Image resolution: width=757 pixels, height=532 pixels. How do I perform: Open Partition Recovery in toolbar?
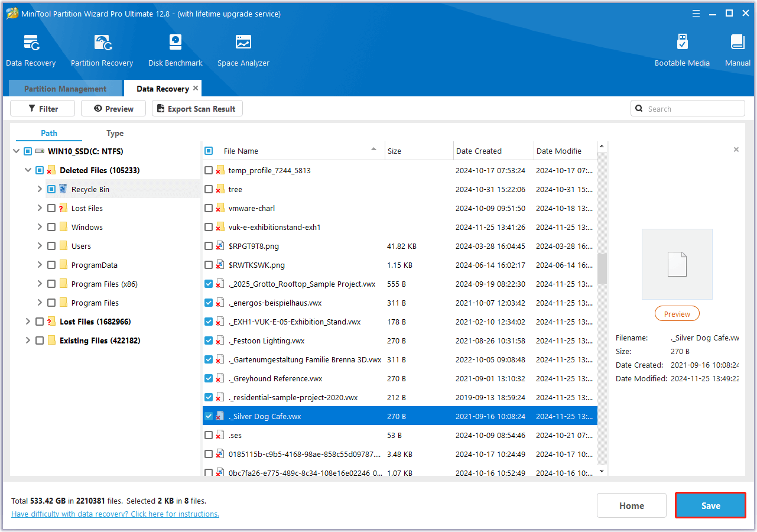[102, 43]
